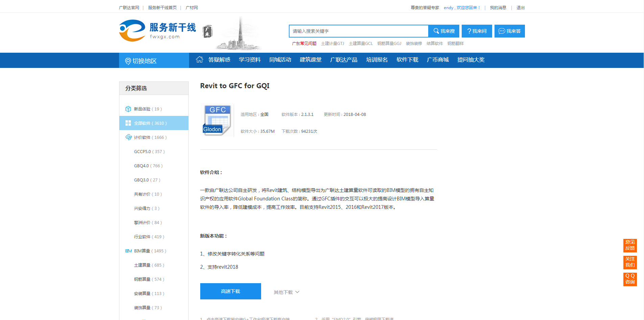
Task: Select 计价软件 (1666) category
Action: coord(154,138)
